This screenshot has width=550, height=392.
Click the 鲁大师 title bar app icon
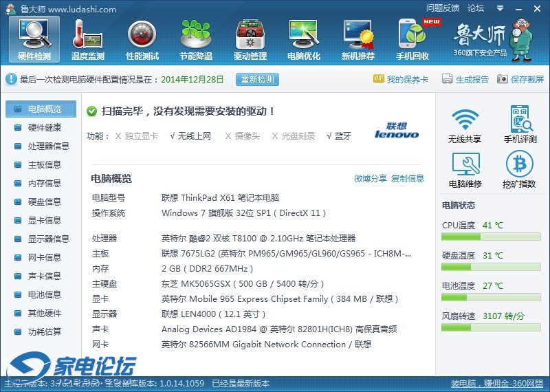[x=10, y=8]
